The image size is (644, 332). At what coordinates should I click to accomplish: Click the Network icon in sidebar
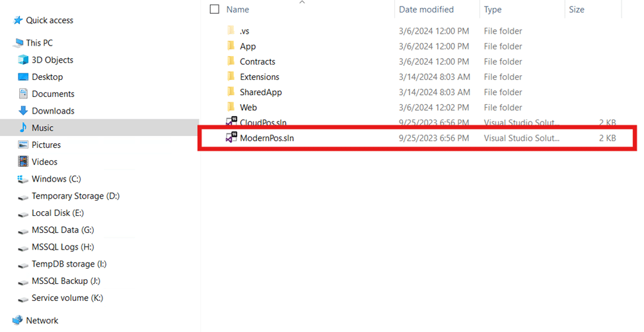(x=18, y=320)
